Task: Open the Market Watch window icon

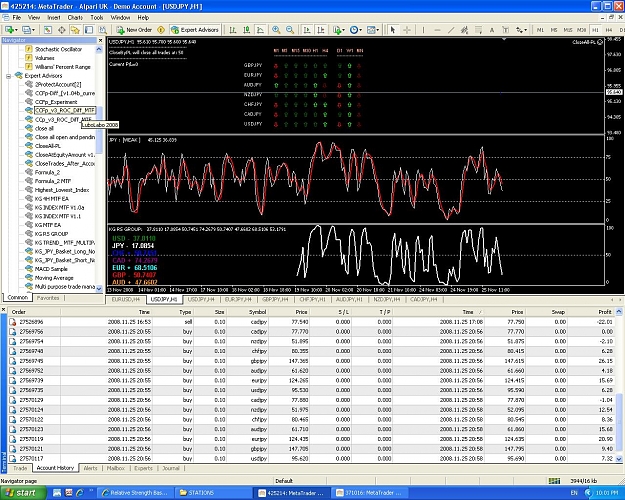Action: [x=48, y=30]
